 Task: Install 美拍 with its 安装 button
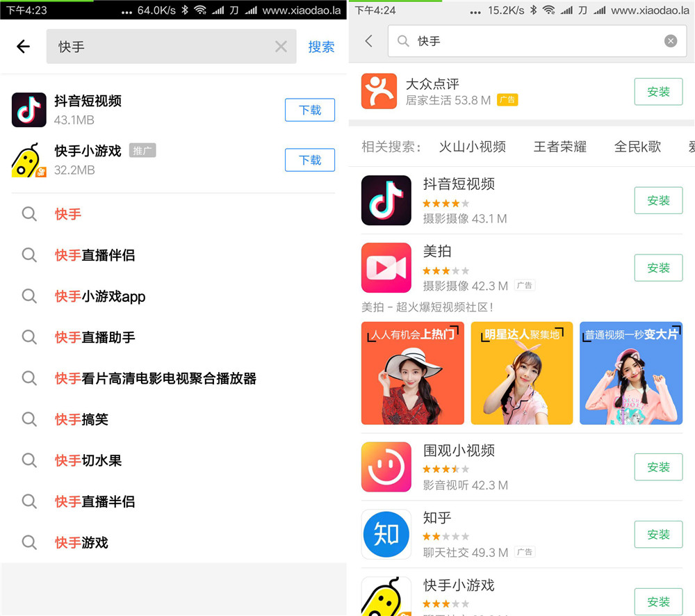pos(658,268)
